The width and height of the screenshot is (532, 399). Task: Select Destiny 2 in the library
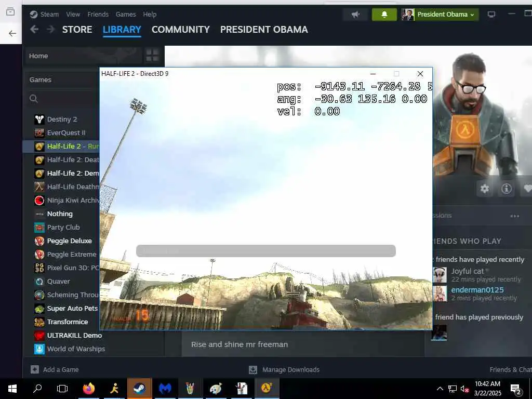(x=62, y=119)
